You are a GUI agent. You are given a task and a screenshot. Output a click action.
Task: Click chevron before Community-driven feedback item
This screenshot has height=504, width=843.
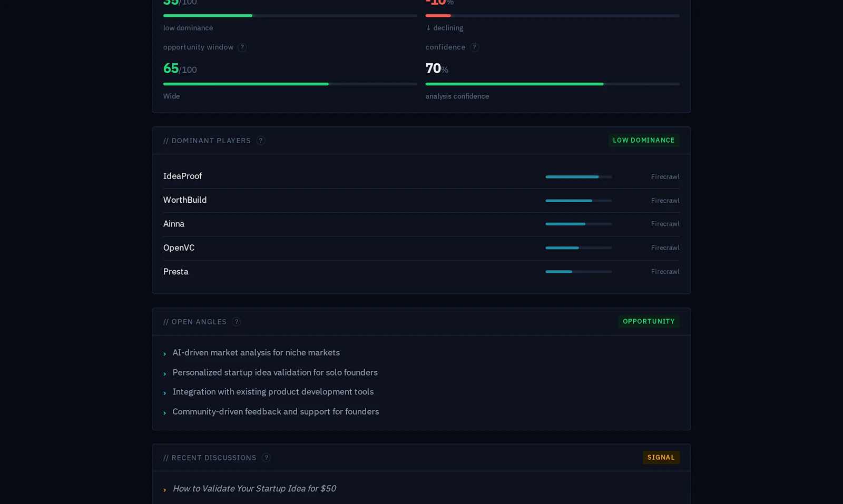(165, 413)
